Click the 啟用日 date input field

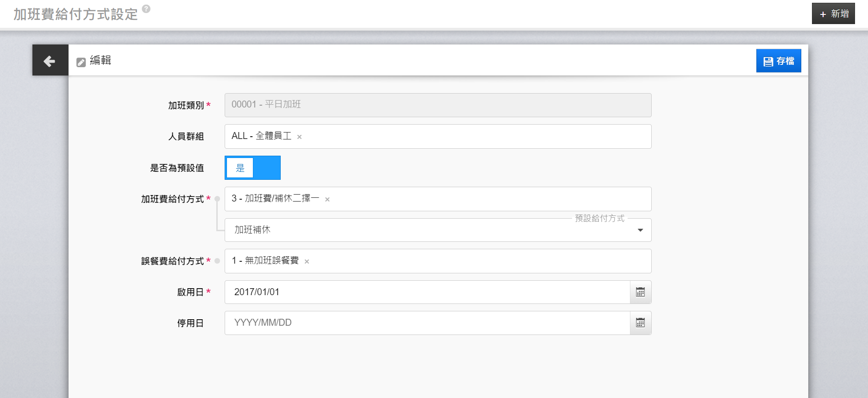coord(426,292)
